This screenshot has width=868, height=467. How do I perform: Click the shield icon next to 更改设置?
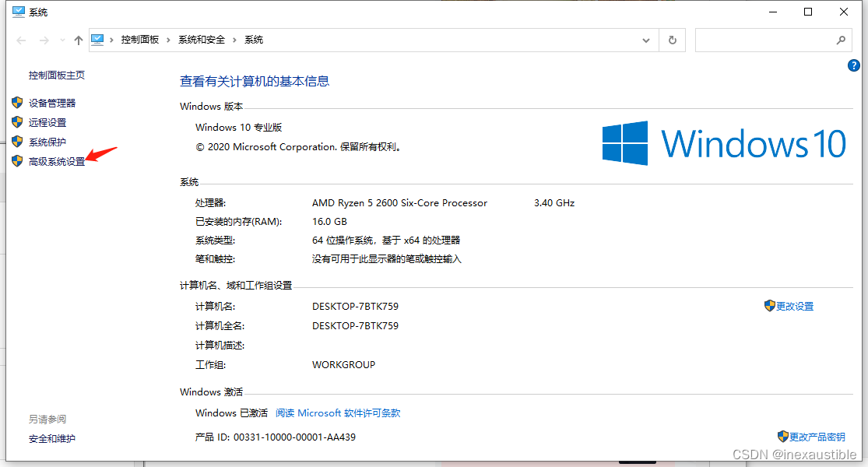(769, 305)
